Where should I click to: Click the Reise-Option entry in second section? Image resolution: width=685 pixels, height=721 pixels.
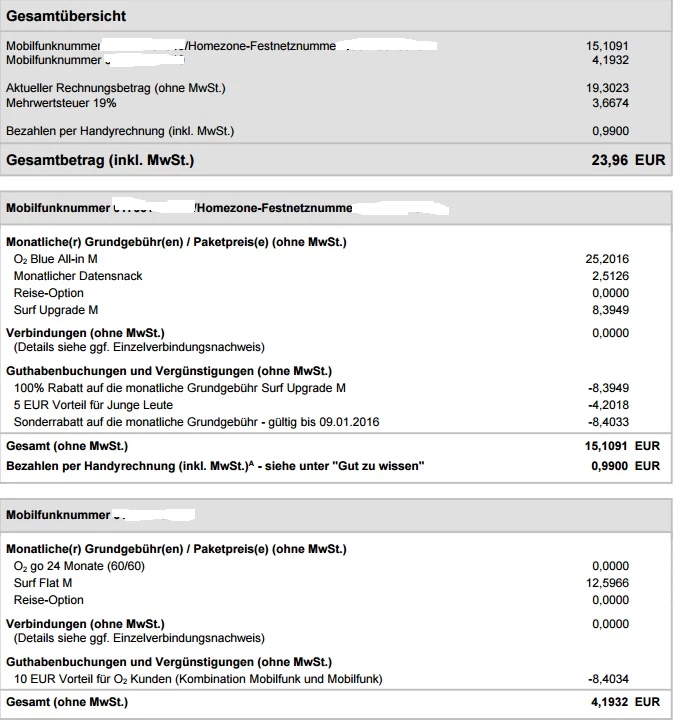pyautogui.click(x=49, y=600)
